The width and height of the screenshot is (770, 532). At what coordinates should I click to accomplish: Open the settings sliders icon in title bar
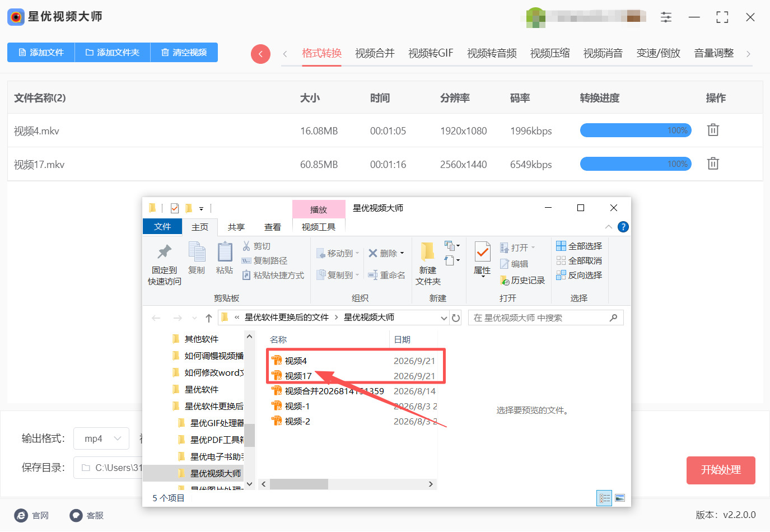pos(666,17)
